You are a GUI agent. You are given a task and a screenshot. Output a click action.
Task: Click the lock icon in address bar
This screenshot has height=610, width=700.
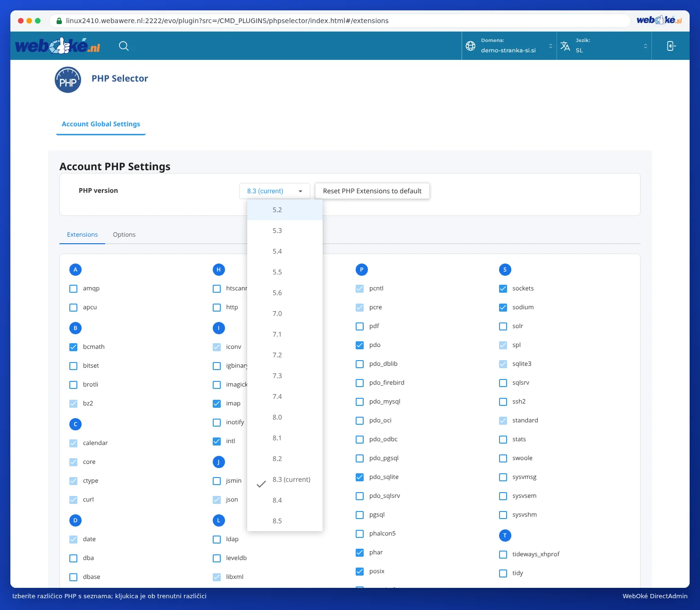point(59,21)
